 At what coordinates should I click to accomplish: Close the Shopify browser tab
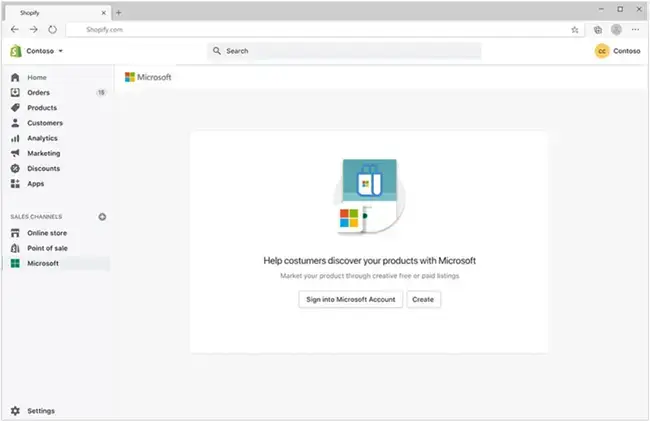tap(104, 13)
